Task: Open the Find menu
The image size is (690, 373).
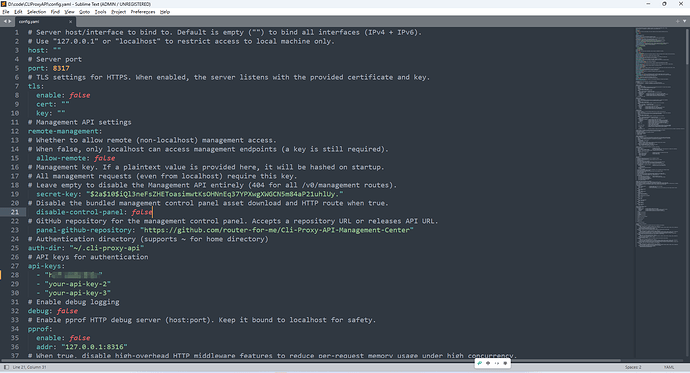Action: (x=55, y=12)
